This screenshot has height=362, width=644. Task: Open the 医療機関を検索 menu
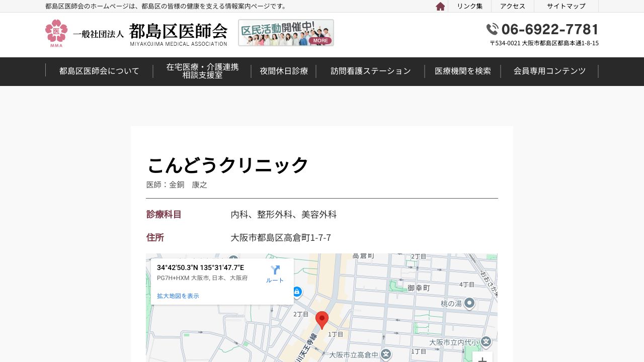click(x=462, y=71)
